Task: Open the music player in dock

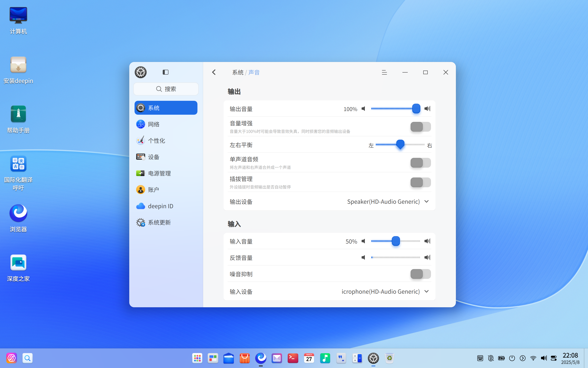Action: (x=325, y=358)
